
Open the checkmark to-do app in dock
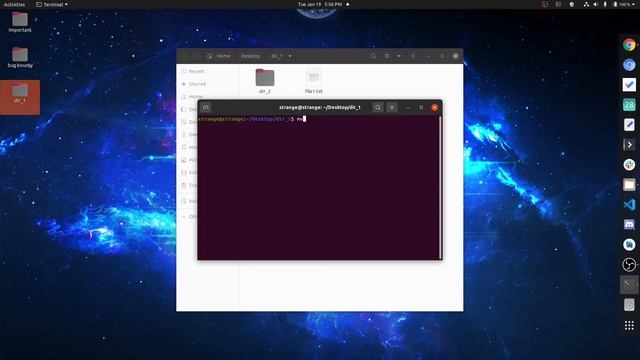click(x=629, y=84)
